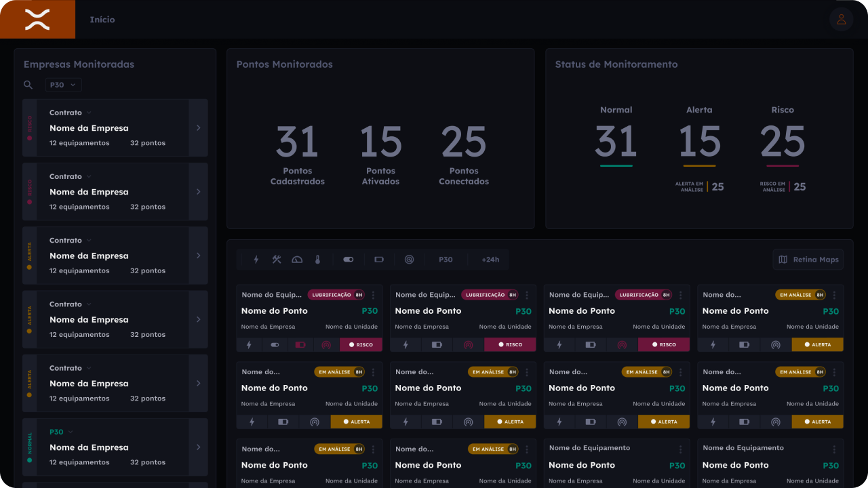Click the logo in top-left corner
The height and width of the screenshot is (488, 868).
pyautogui.click(x=37, y=20)
